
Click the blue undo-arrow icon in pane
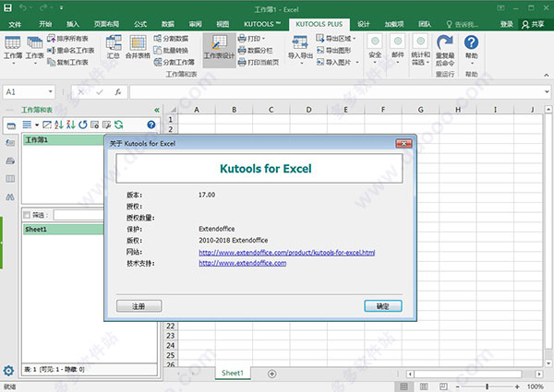[83, 125]
